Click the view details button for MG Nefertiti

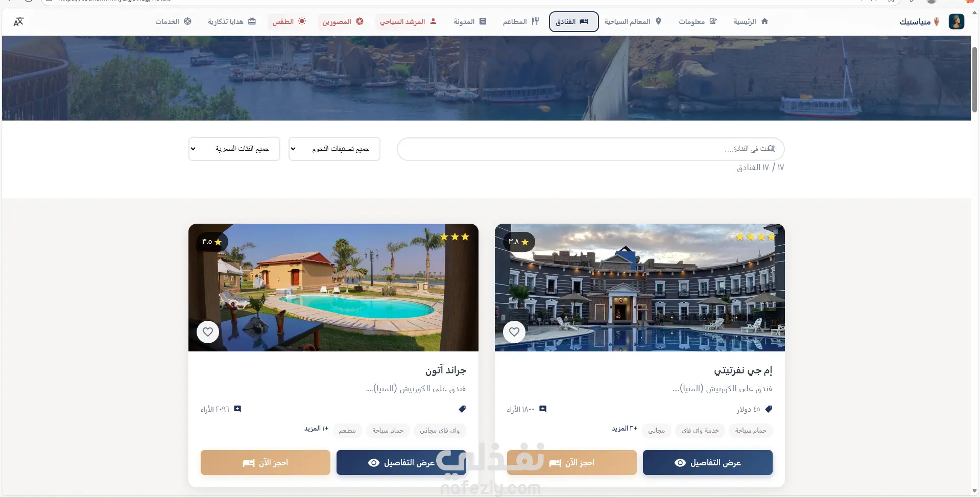(x=708, y=463)
